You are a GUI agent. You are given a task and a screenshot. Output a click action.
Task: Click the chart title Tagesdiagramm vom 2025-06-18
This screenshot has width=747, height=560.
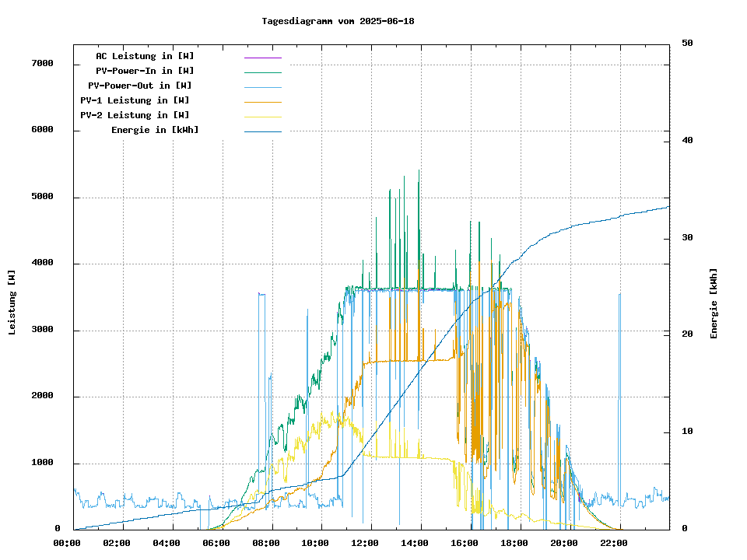click(x=338, y=21)
